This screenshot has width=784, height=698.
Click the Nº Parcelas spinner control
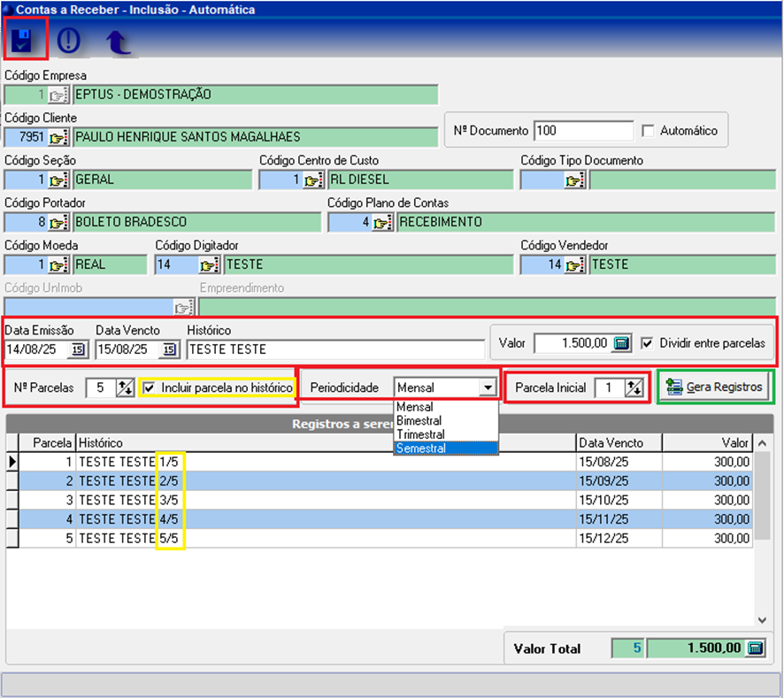click(x=125, y=387)
